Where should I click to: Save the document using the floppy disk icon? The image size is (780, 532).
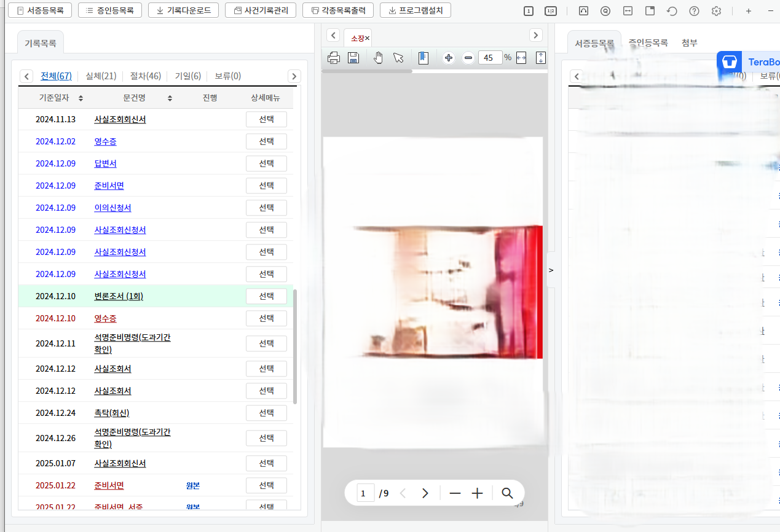(x=353, y=58)
